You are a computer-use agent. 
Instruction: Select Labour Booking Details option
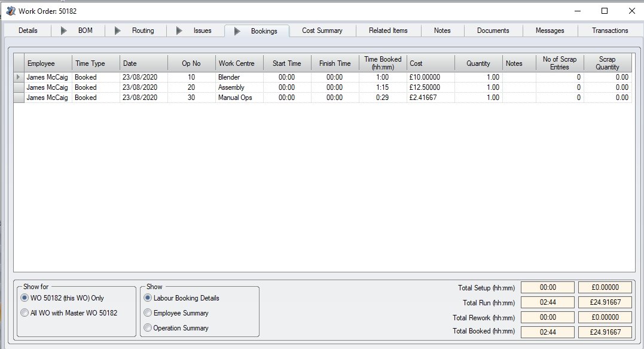pos(148,298)
